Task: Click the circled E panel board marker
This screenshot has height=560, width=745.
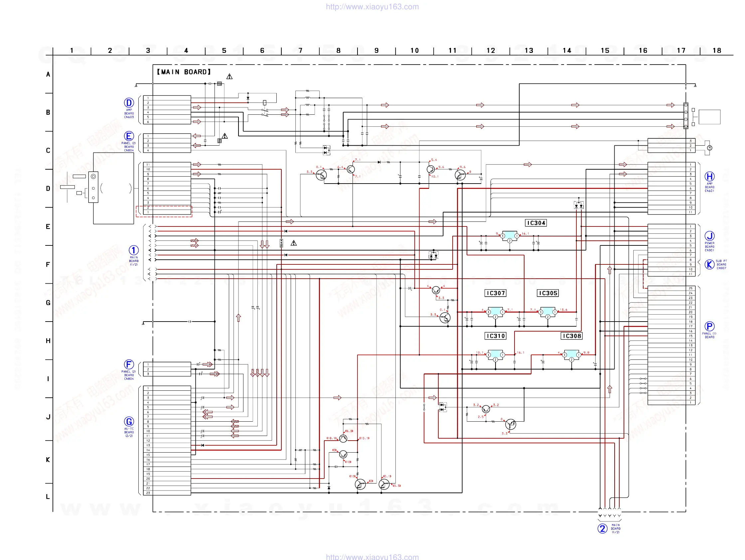Action: pyautogui.click(x=129, y=136)
